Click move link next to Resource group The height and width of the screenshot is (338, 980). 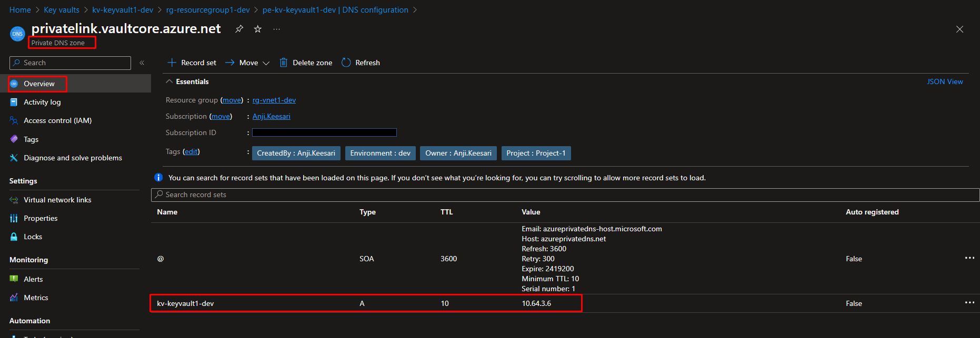(232, 100)
